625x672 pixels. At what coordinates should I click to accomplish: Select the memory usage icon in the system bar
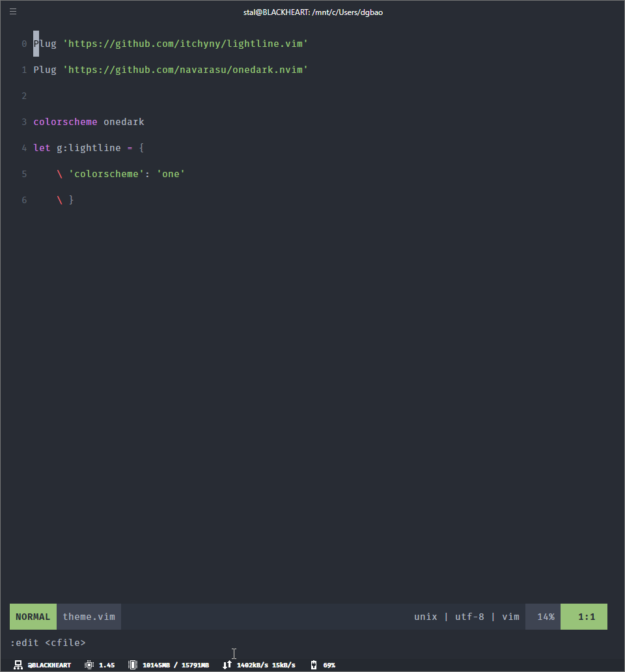tap(132, 665)
